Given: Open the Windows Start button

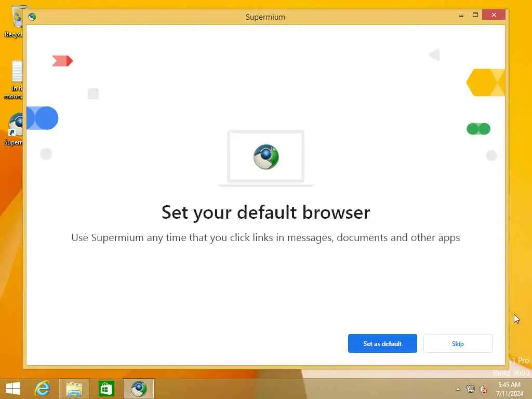Looking at the screenshot, I should click(x=13, y=389).
